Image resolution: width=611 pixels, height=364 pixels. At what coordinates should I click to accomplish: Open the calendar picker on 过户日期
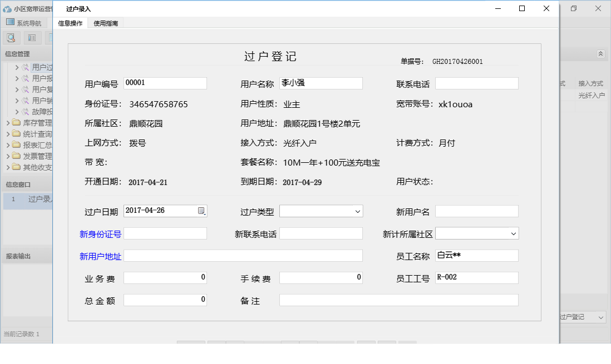point(201,211)
